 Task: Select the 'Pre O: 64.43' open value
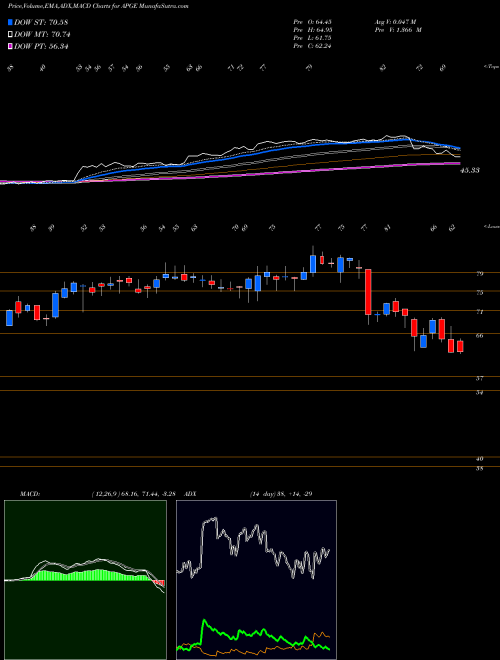pyautogui.click(x=312, y=22)
